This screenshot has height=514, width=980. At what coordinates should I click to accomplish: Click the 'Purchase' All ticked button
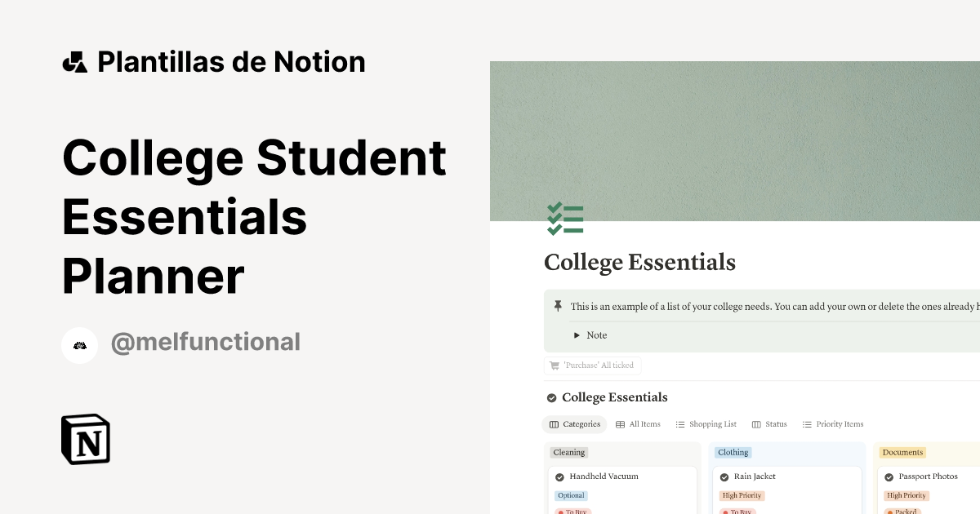(593, 366)
